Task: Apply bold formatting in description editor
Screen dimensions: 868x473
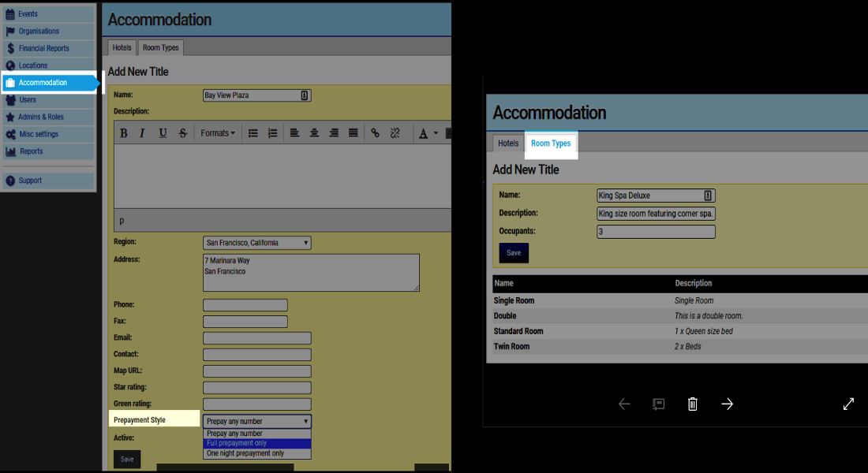Action: click(124, 133)
